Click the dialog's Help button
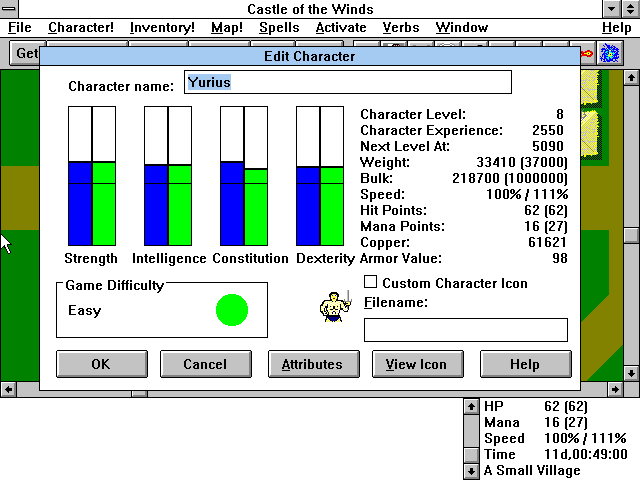 pyautogui.click(x=526, y=364)
